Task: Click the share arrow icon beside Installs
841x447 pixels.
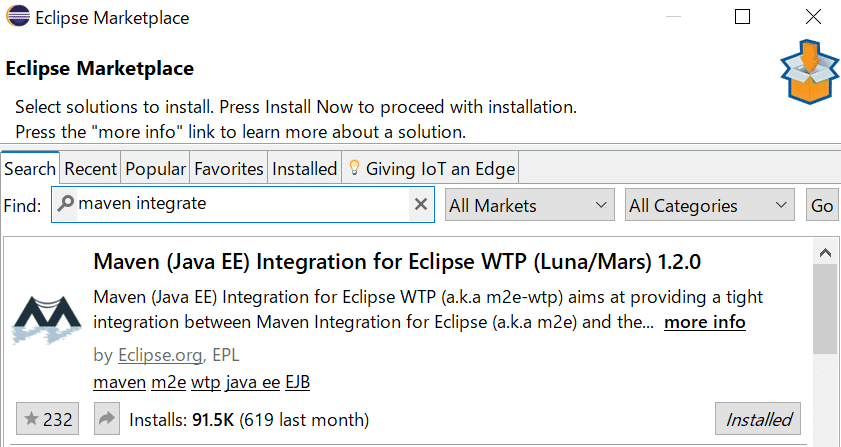Action: tap(106, 419)
